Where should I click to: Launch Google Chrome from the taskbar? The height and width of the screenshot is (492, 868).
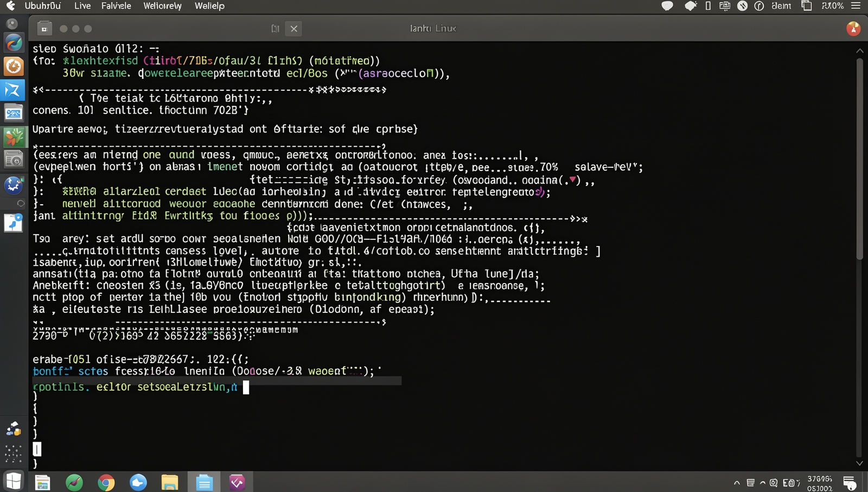[x=106, y=482]
